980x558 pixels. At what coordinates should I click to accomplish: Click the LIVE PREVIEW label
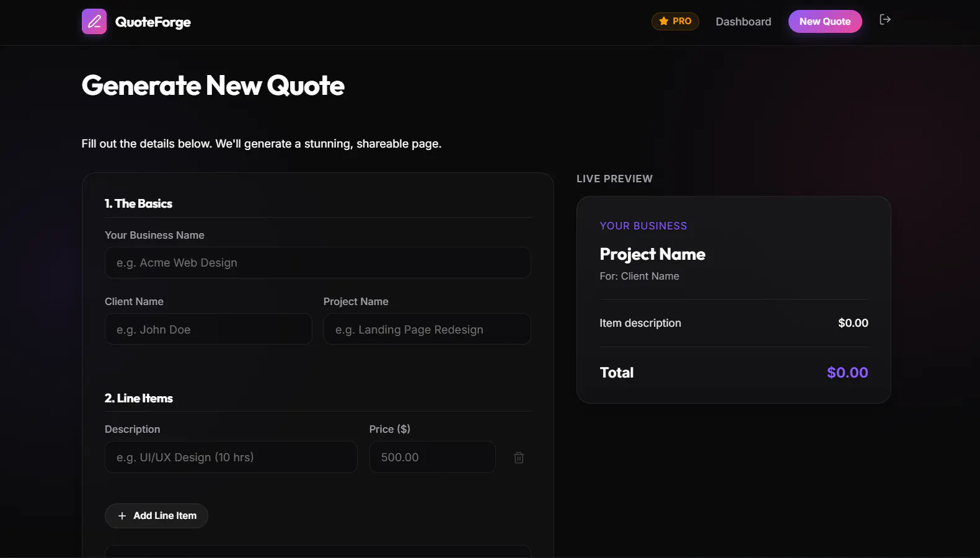[x=614, y=179]
